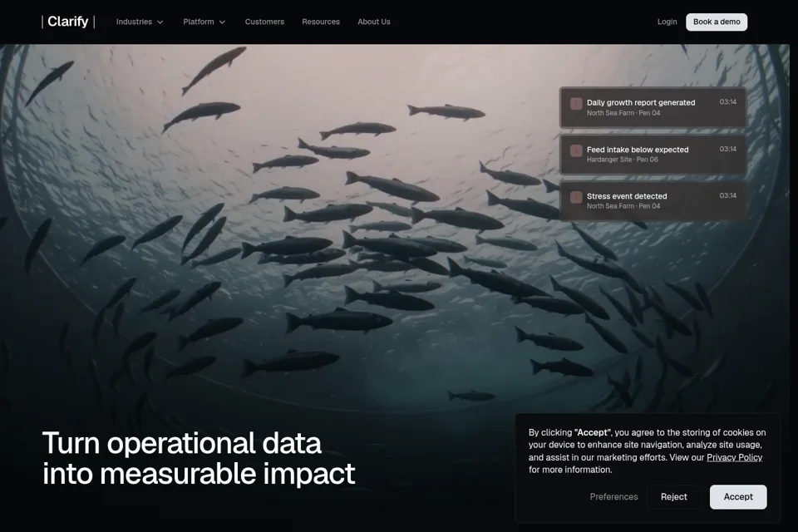The width and height of the screenshot is (798, 532).
Task: Click the 'North Sea Farm · Pen 04' text under Daily growth report
Action: (x=623, y=113)
